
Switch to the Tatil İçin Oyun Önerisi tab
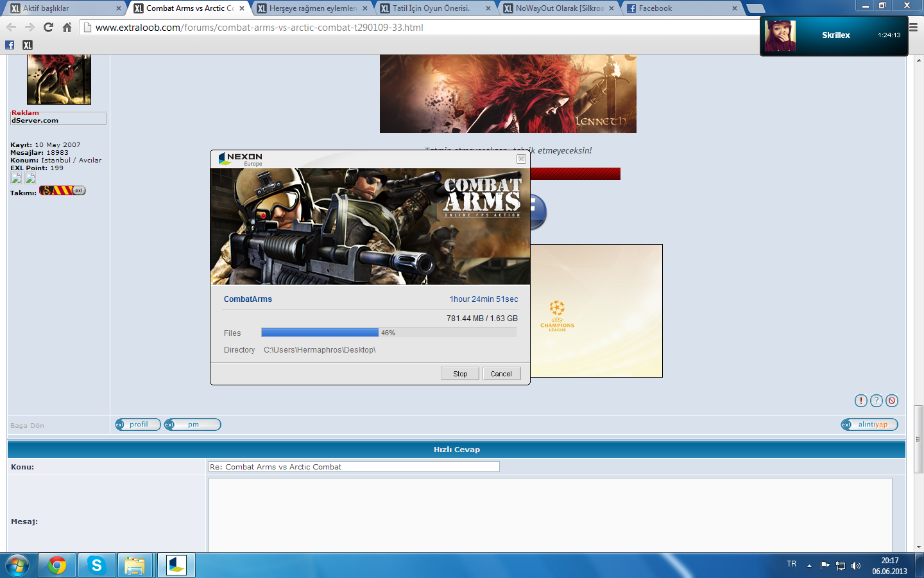click(435, 8)
